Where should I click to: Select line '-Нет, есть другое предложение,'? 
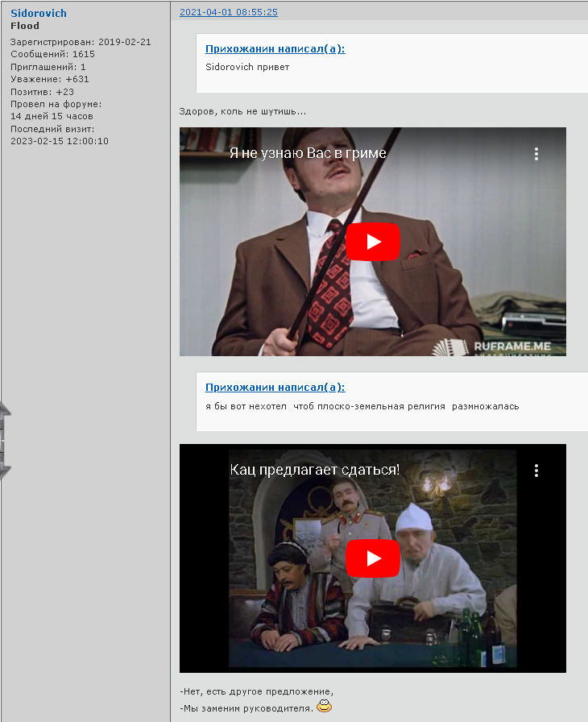point(257,691)
